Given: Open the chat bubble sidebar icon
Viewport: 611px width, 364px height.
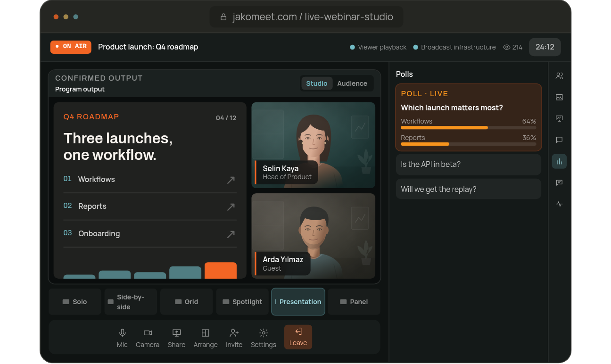Looking at the screenshot, I should coord(559,140).
